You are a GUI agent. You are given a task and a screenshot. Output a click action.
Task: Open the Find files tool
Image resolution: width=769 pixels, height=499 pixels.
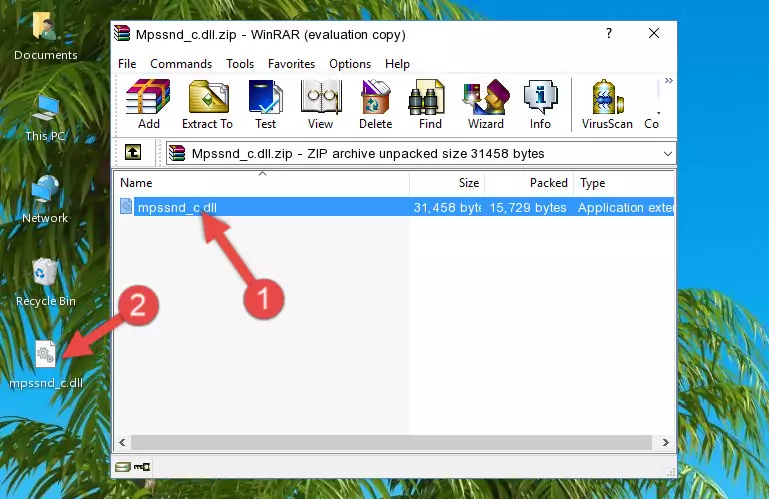coord(430,104)
